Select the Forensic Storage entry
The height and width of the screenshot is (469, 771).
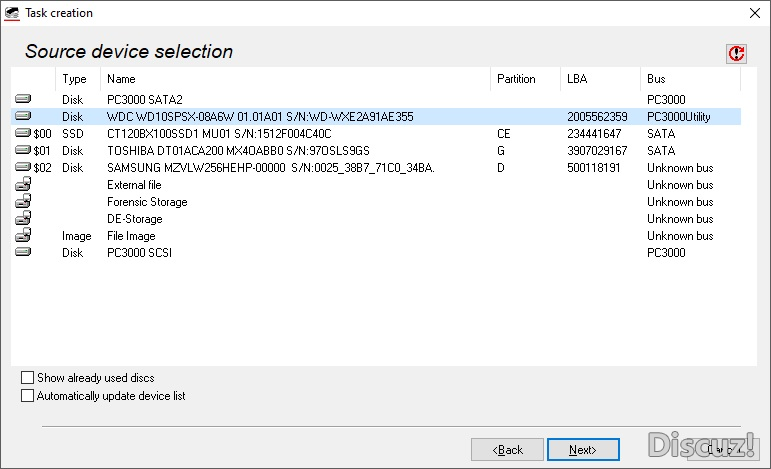(147, 202)
